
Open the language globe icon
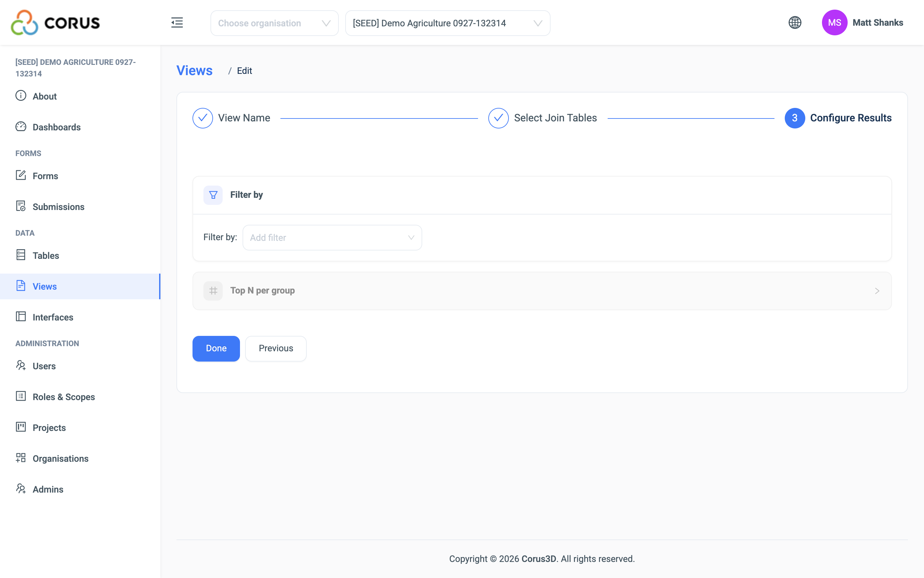click(795, 22)
